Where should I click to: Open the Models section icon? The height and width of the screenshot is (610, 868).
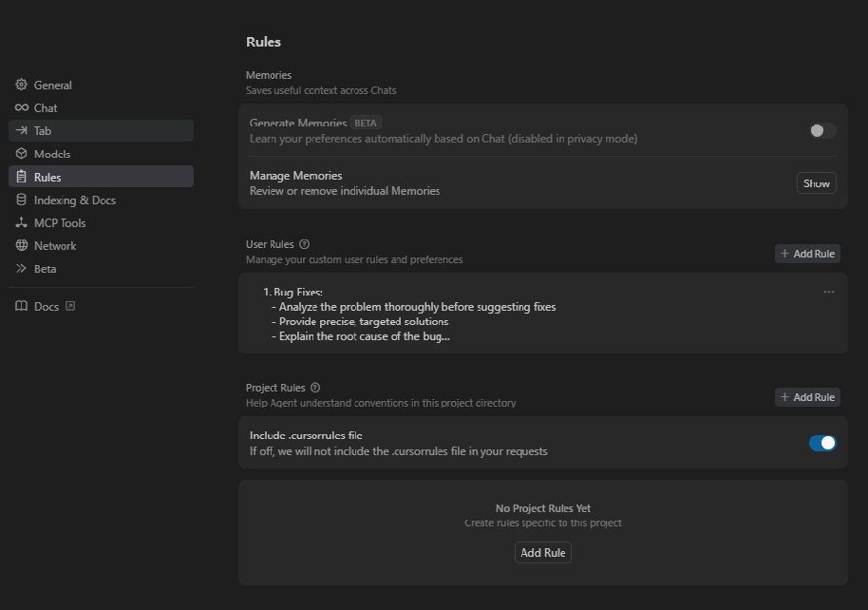coord(20,153)
